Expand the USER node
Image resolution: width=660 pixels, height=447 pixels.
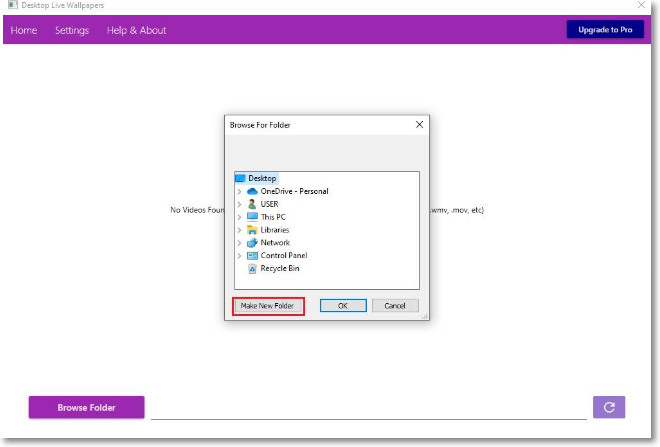point(240,205)
